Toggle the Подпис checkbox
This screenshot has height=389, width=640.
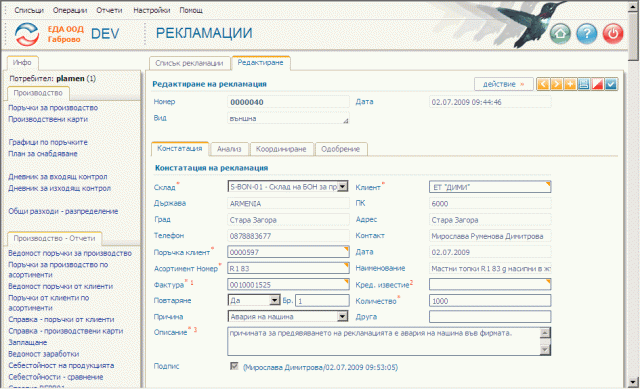[234, 366]
